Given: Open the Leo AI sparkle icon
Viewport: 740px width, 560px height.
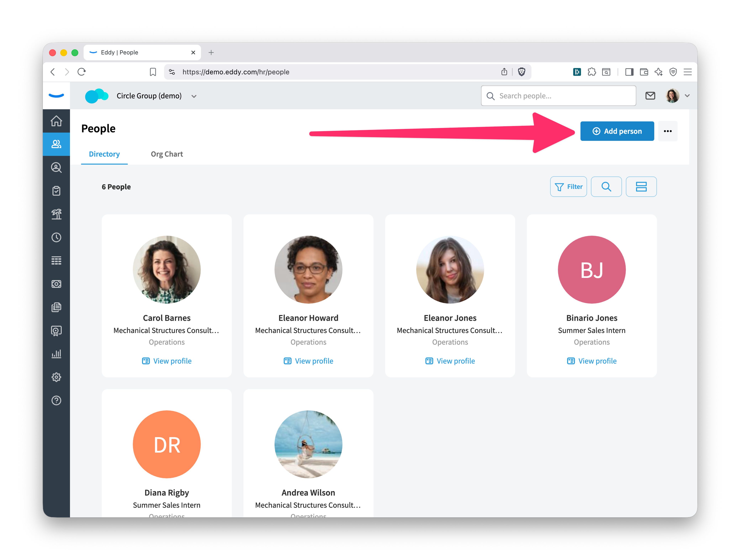Looking at the screenshot, I should coord(658,72).
